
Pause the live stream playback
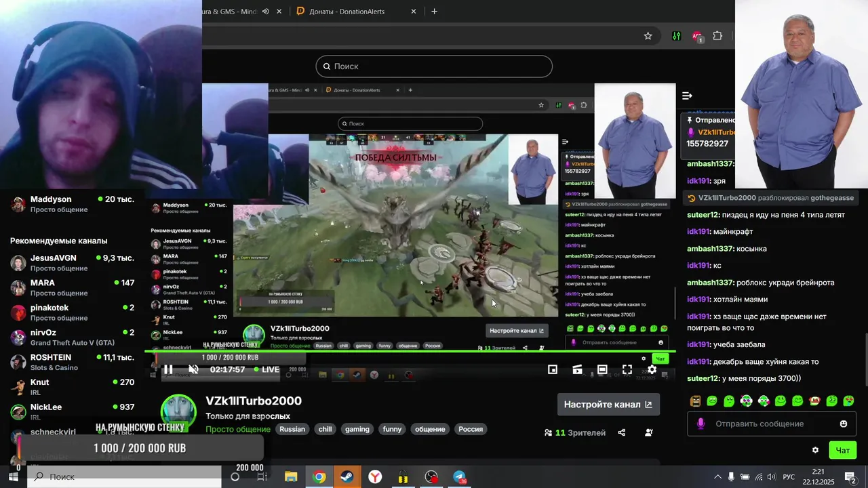[x=168, y=369]
